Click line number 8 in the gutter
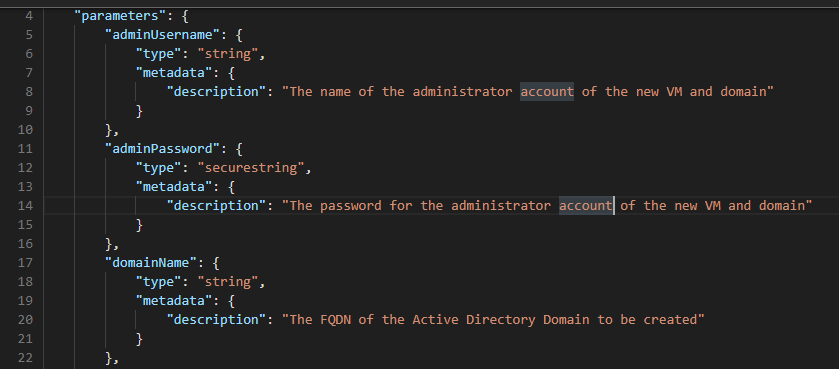Image resolution: width=839 pixels, height=369 pixels. pos(29,91)
